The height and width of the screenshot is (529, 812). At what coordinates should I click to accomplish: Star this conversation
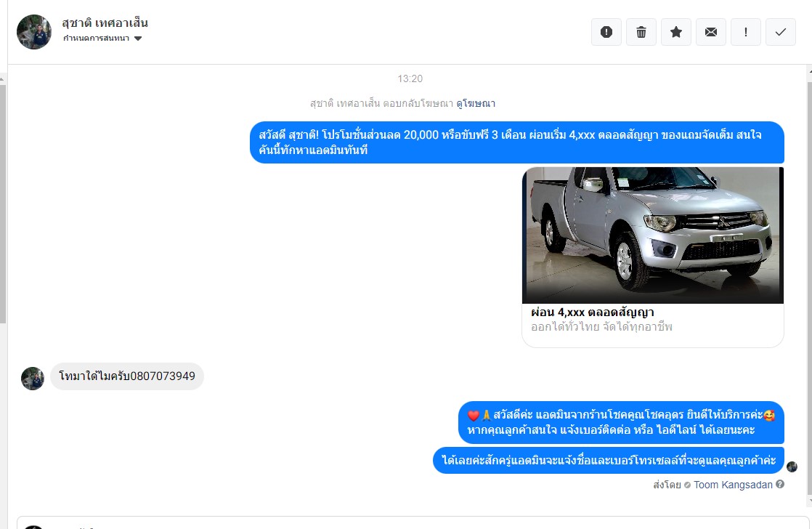675,32
